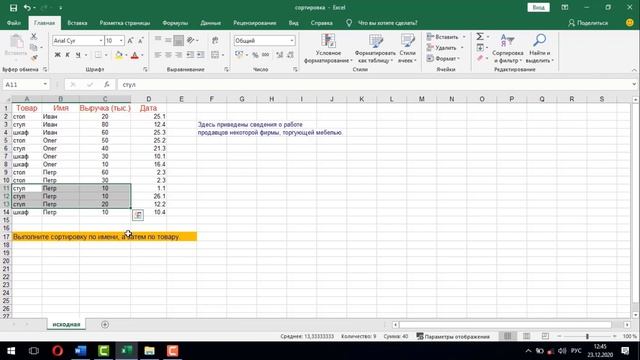The width and height of the screenshot is (640, 360).
Task: Click the Параметры отображения status bar button
Action: pyautogui.click(x=453, y=337)
